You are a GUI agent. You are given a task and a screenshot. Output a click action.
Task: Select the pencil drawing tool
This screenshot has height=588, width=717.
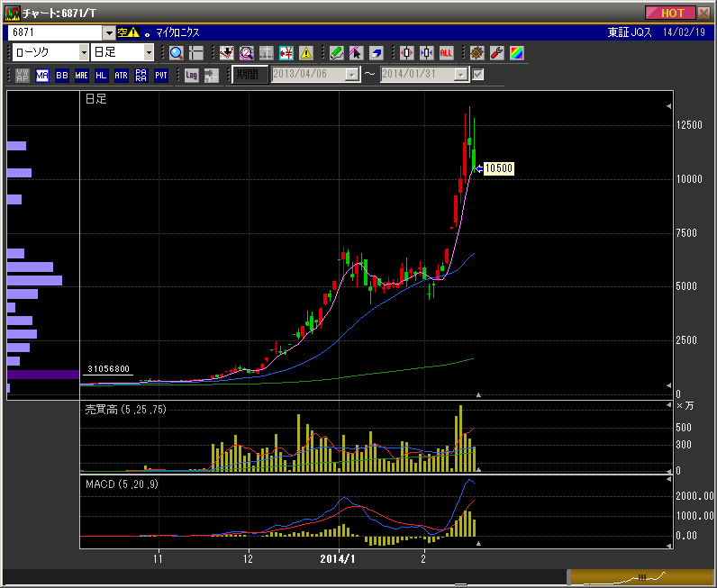[x=336, y=53]
